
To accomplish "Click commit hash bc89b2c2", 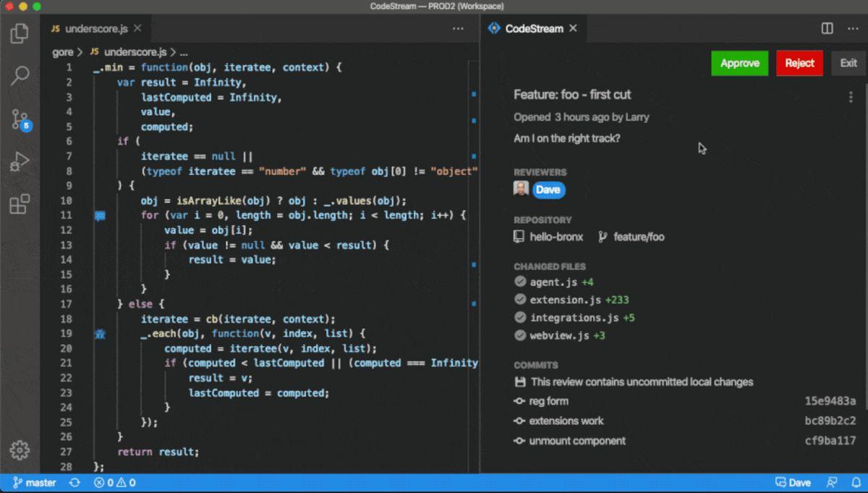I will point(830,421).
